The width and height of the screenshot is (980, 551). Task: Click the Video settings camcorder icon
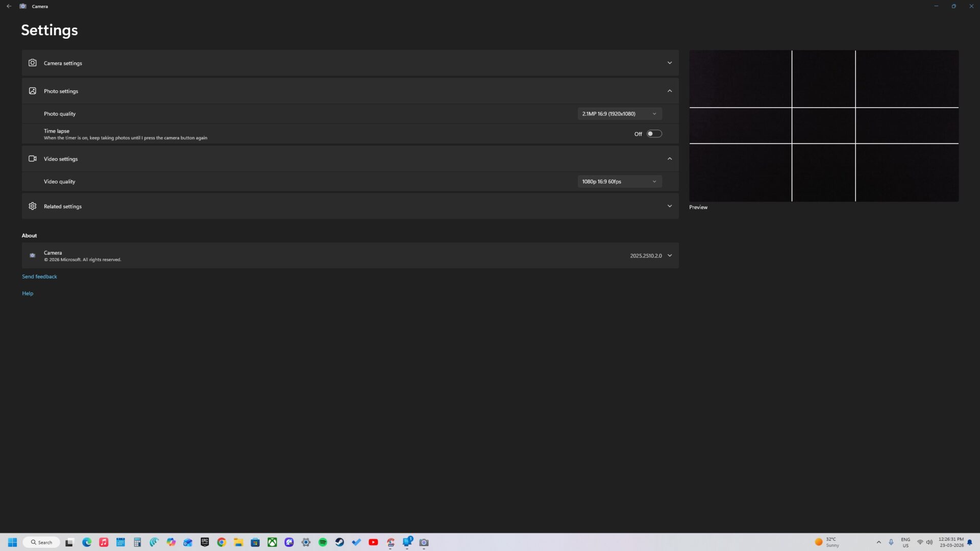(x=32, y=158)
